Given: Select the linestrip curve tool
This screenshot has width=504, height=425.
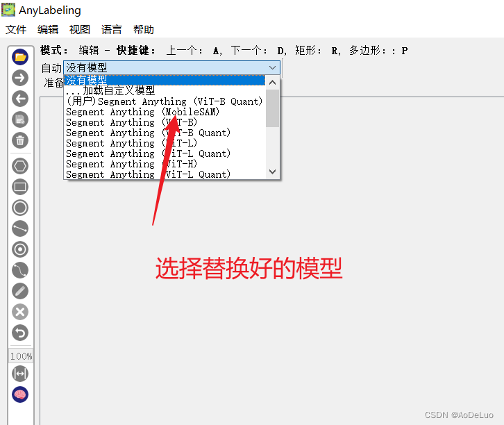Looking at the screenshot, I should (20, 270).
